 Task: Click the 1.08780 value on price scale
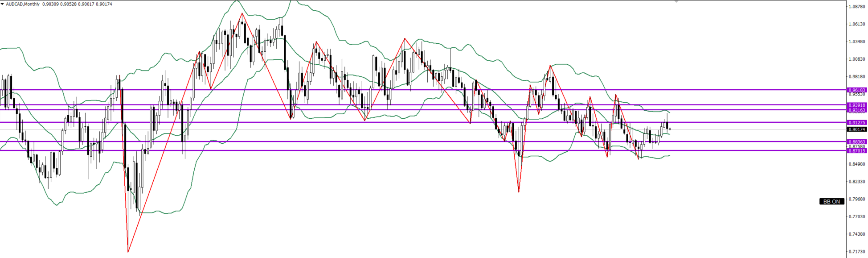(x=856, y=7)
